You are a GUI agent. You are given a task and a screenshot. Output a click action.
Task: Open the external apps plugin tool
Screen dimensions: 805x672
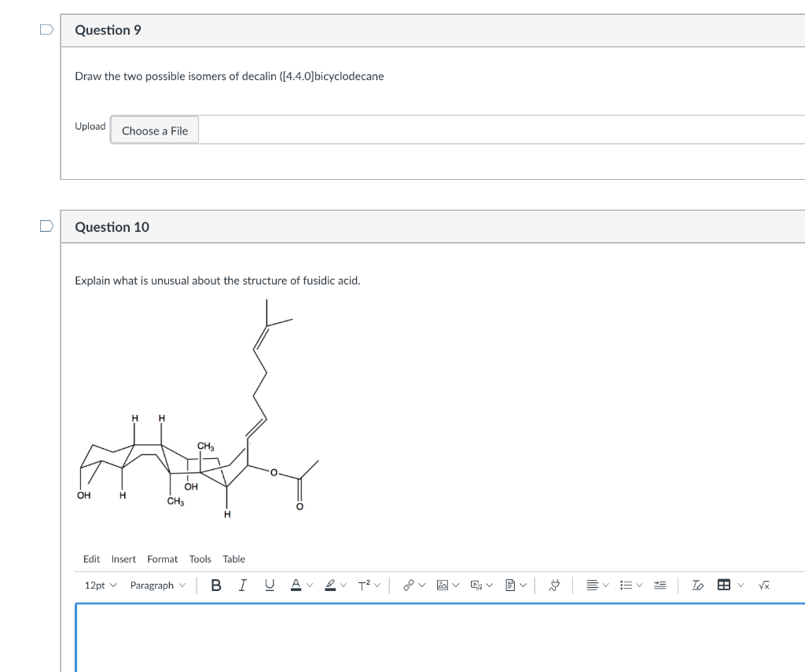(x=554, y=584)
